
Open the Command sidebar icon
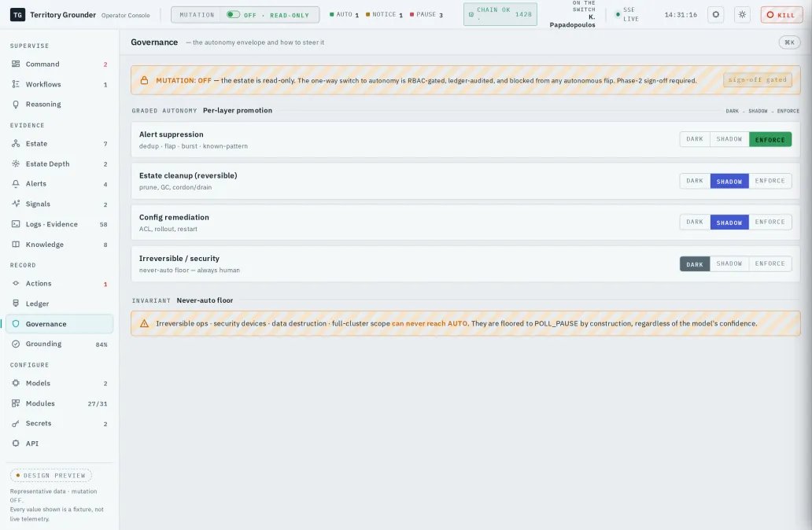pyautogui.click(x=16, y=64)
